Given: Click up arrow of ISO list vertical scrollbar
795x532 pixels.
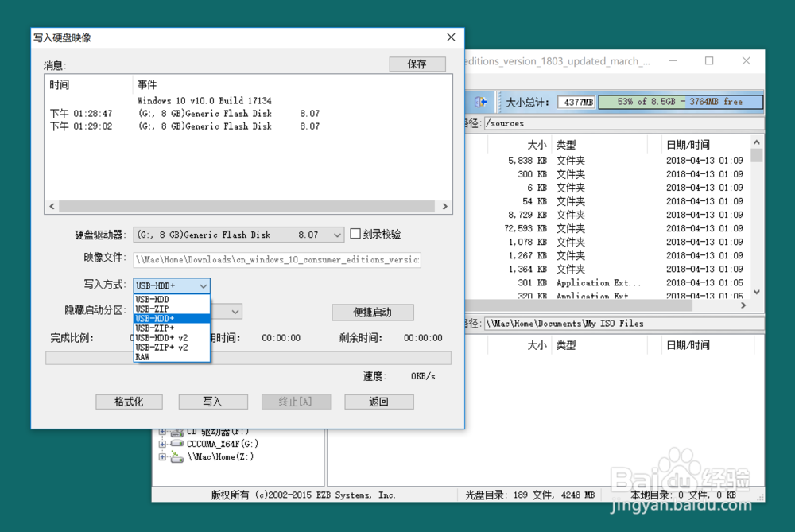Looking at the screenshot, I should (757, 142).
